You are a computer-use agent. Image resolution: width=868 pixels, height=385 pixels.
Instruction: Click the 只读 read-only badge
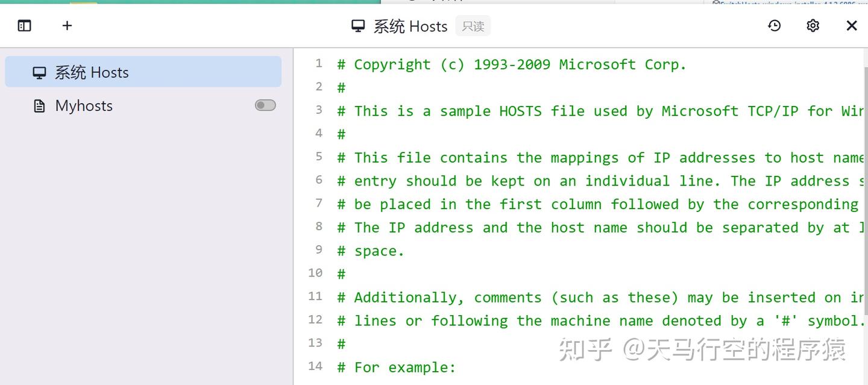click(x=473, y=26)
